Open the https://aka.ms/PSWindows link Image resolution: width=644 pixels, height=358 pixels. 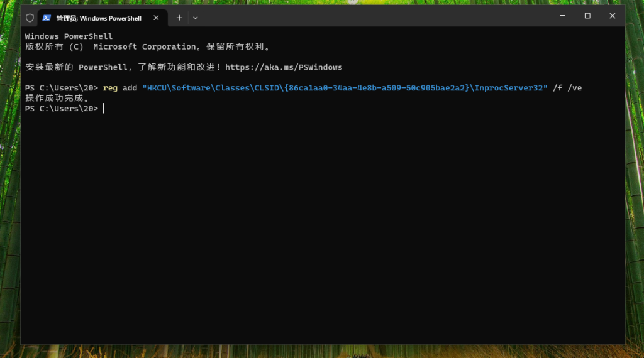(x=284, y=67)
